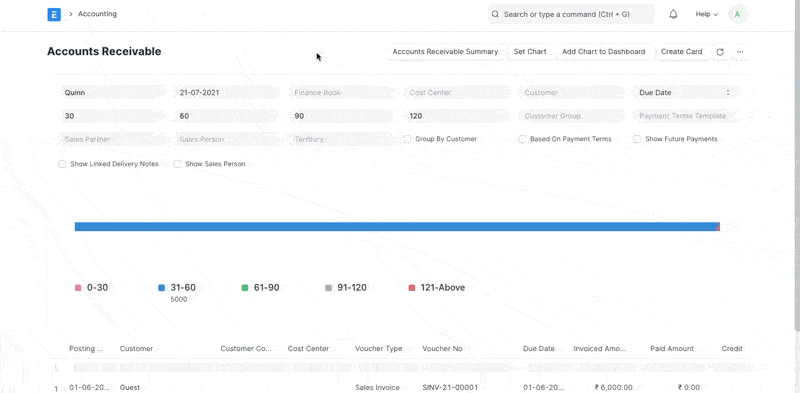This screenshot has width=800, height=393.
Task: Click the Add Chart to Dashboard button
Action: [x=604, y=52]
